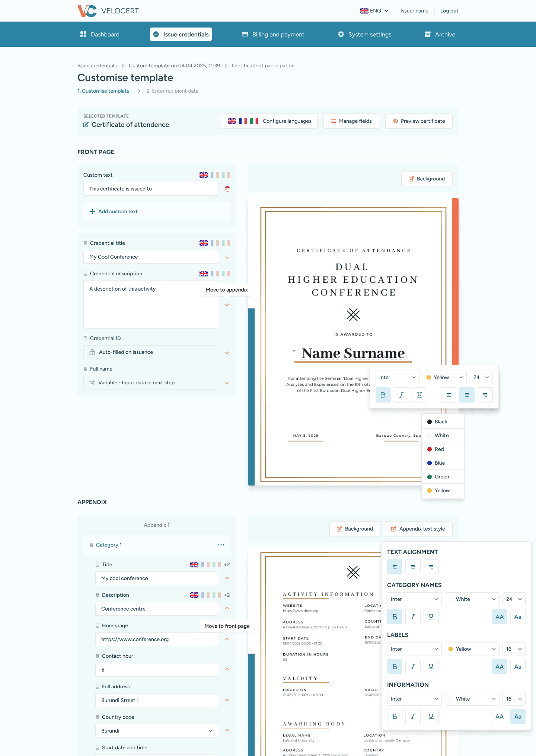Open Labels colour Yellow dropdown
The height and width of the screenshot is (756, 536).
[472, 649]
